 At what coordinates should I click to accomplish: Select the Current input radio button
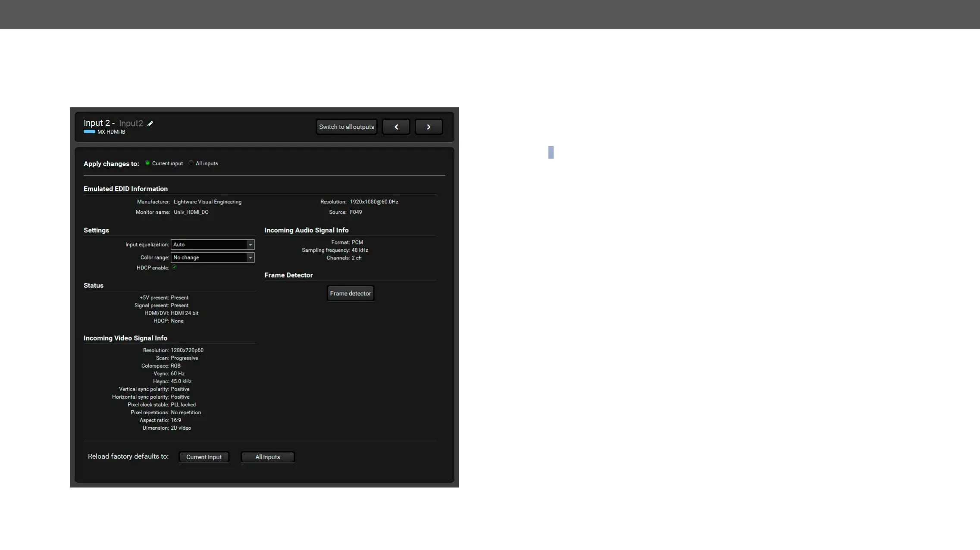pyautogui.click(x=147, y=163)
